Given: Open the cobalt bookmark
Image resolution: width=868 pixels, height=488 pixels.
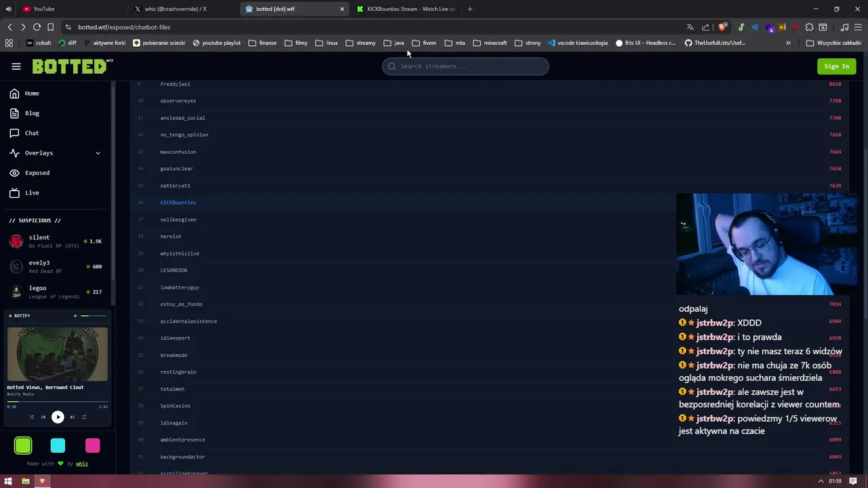Looking at the screenshot, I should tap(38, 43).
